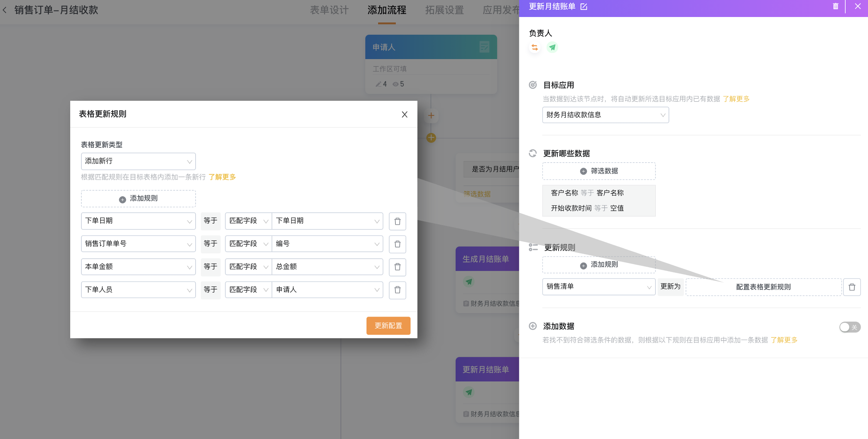Click paper-plane icon in 更新月结账单 node
Image resolution: width=868 pixels, height=439 pixels.
click(469, 392)
